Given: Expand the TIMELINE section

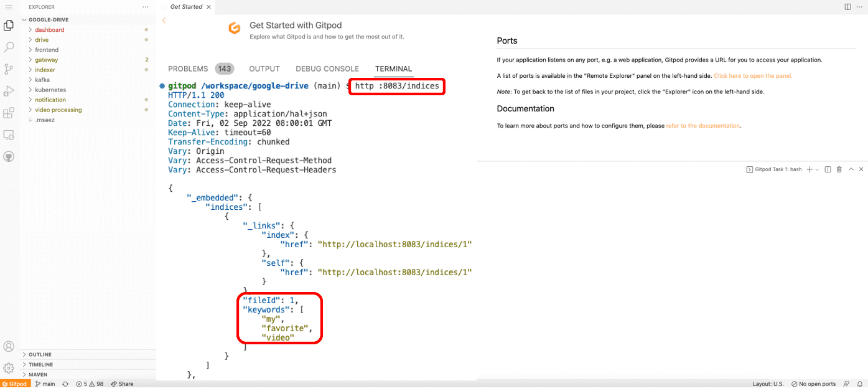Looking at the screenshot, I should (x=41, y=364).
